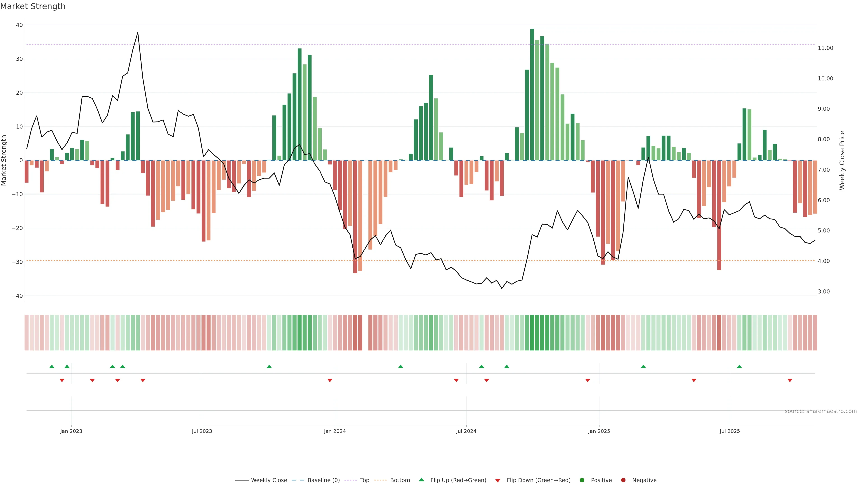Click the Weekly Close Price axis title
868x488 pixels.
pos(842,160)
